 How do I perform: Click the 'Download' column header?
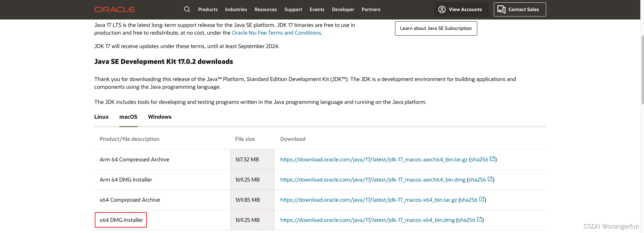tap(293, 139)
